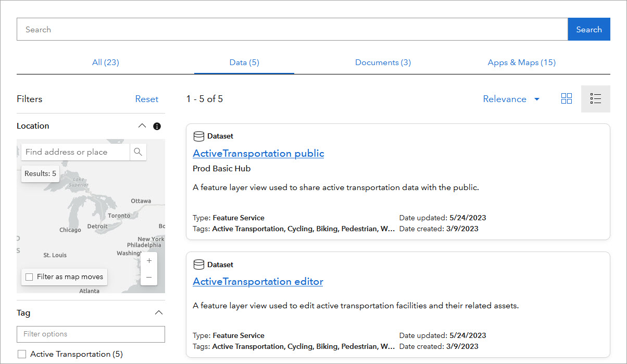The width and height of the screenshot is (627, 364).
Task: Open the Apps & Maps (15) tab
Action: click(522, 62)
